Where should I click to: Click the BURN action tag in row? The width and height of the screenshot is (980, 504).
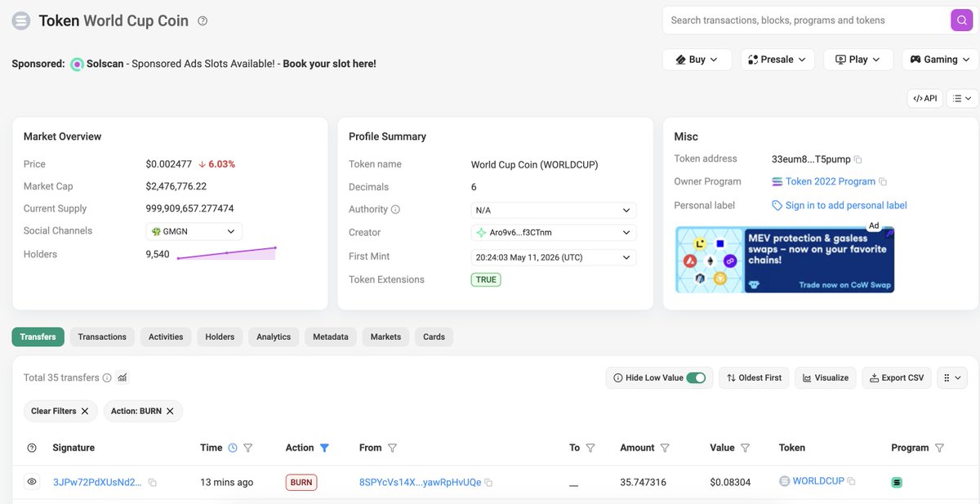(x=301, y=483)
